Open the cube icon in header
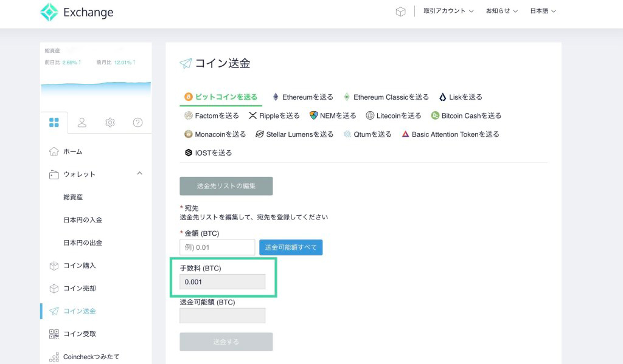Image resolution: width=623 pixels, height=364 pixels. (400, 12)
